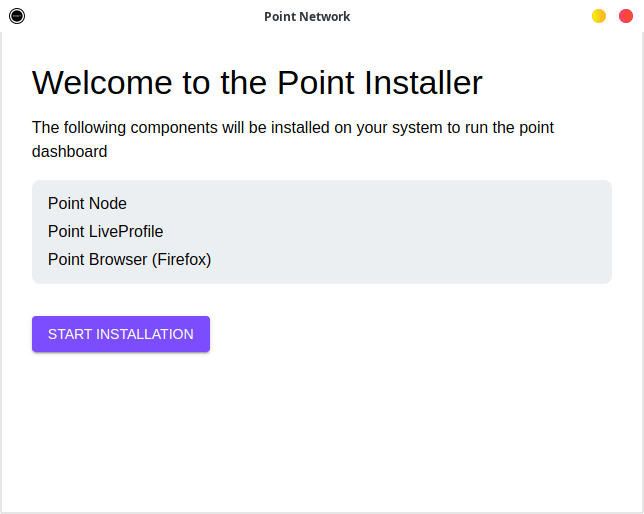The height and width of the screenshot is (514, 644).
Task: Click the word "dashboard" in the description
Action: coord(69,152)
